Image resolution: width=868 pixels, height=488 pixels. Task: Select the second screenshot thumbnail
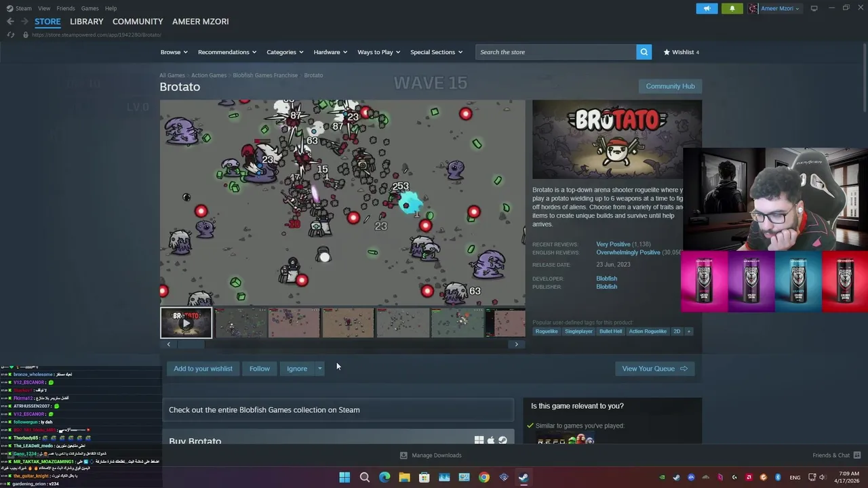click(294, 323)
